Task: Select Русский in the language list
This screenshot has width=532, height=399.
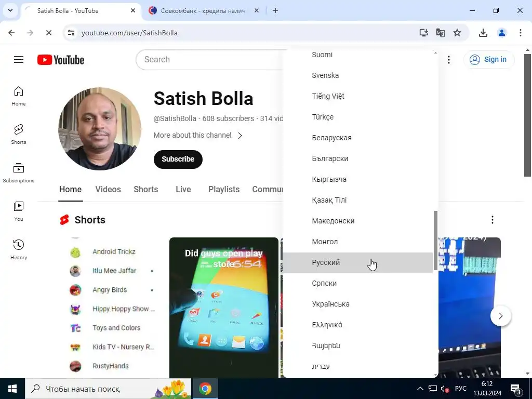Action: pyautogui.click(x=357, y=262)
